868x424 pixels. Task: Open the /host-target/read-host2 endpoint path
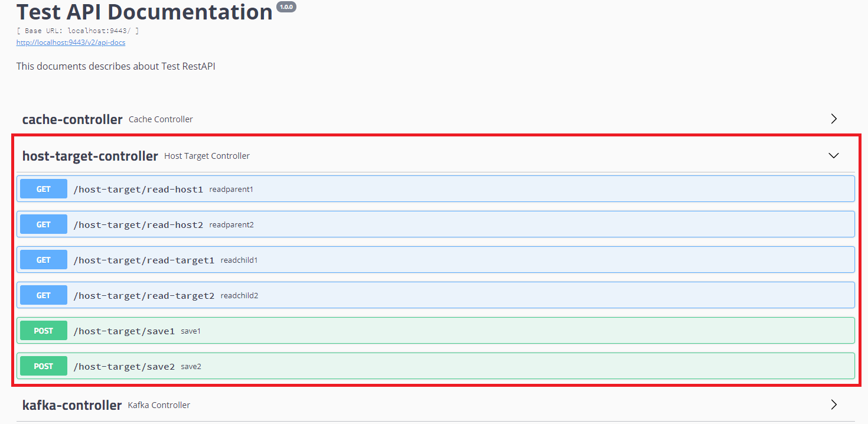(138, 225)
